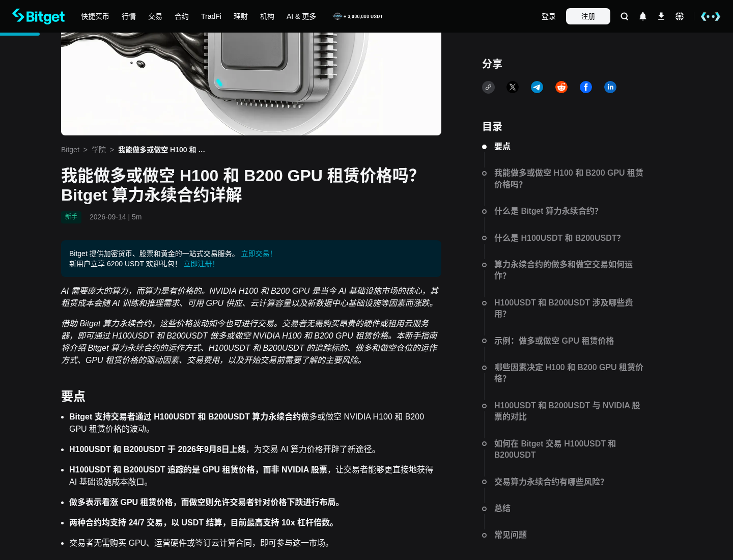Viewport: 733px width, 560px height.
Task: Open the 合约 menu item
Action: [x=182, y=16]
